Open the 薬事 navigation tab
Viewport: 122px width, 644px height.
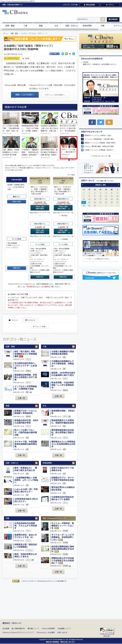click(x=41, y=25)
